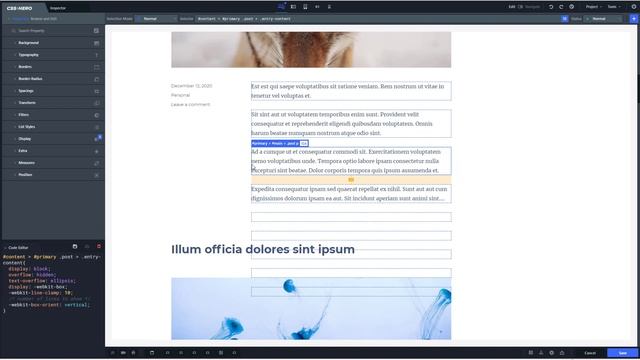Expand the Typography property group
Viewport: 640px width, 360px height.
click(53, 55)
